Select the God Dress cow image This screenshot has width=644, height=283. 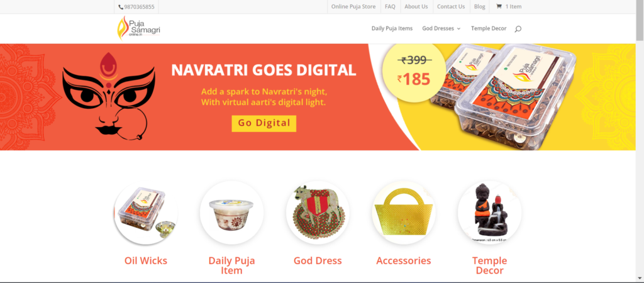(x=318, y=213)
